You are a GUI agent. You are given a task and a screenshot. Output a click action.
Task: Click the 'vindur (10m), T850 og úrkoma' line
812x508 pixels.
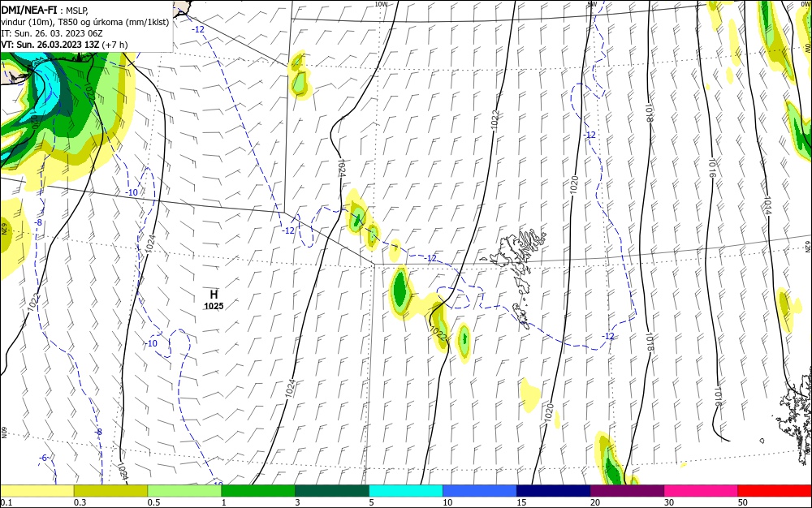click(85, 22)
